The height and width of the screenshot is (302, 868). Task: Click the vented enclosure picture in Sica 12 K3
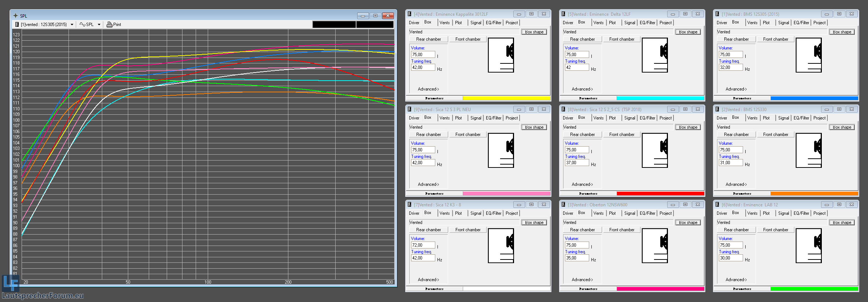pos(501,246)
